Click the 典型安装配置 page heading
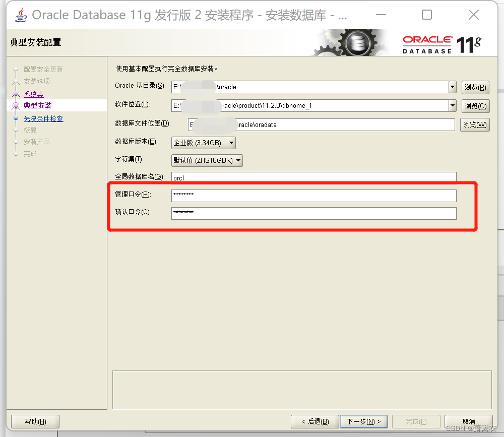Viewport: 504px width, 437px height. (x=36, y=42)
